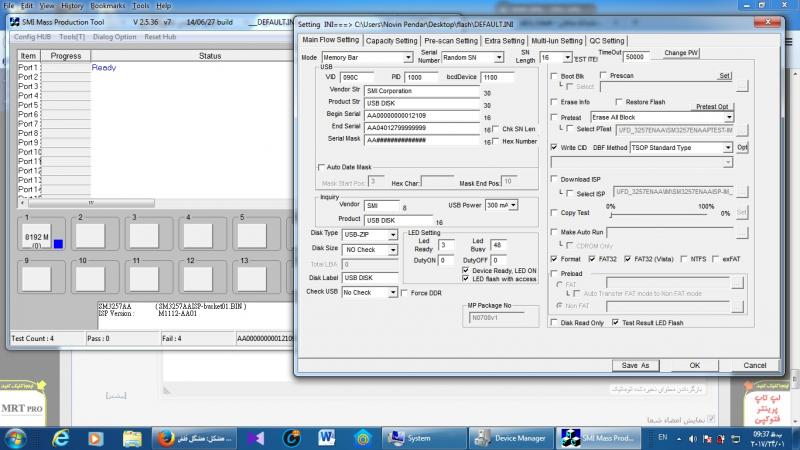The height and width of the screenshot is (450, 800).
Task: Open Dialog Option menu
Action: [x=114, y=37]
